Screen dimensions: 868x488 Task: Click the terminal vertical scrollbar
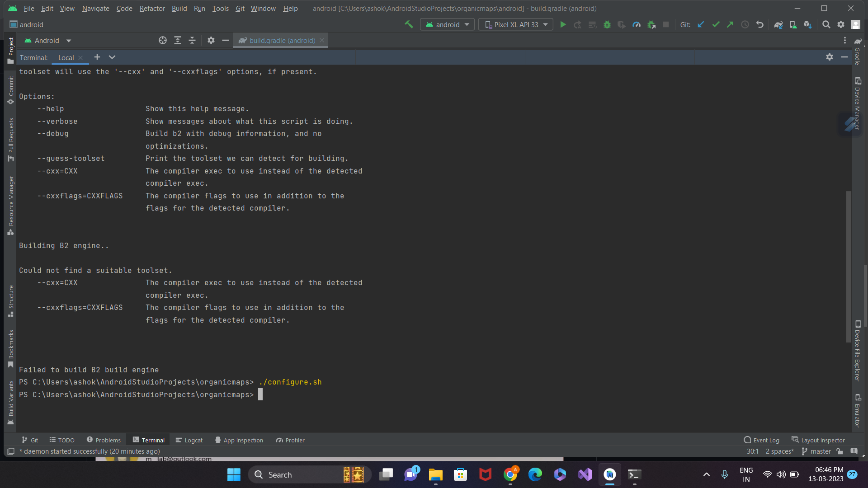click(x=849, y=267)
